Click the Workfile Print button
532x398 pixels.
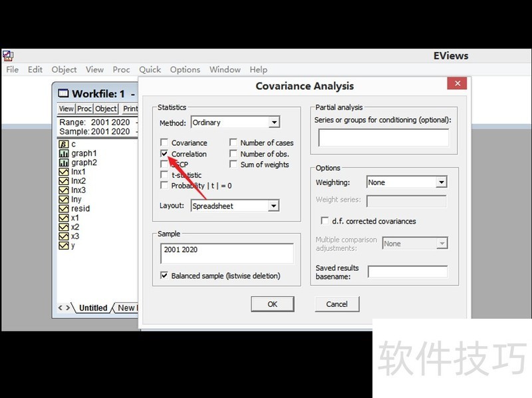(x=130, y=108)
